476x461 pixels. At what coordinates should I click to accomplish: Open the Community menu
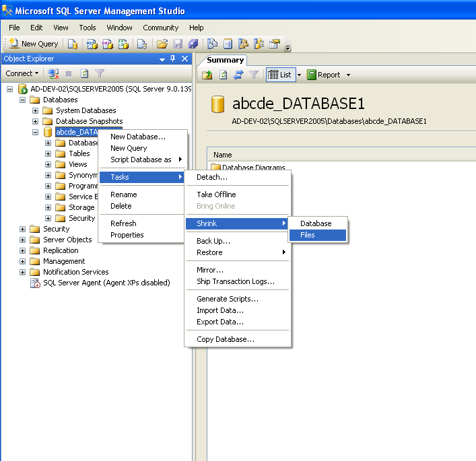(x=161, y=28)
